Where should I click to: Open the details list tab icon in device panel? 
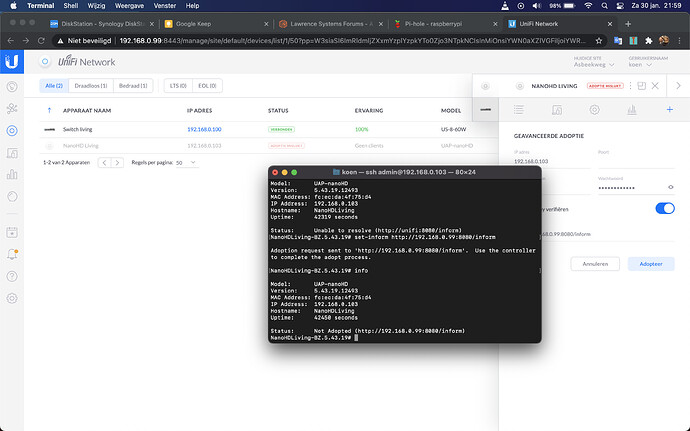point(519,110)
